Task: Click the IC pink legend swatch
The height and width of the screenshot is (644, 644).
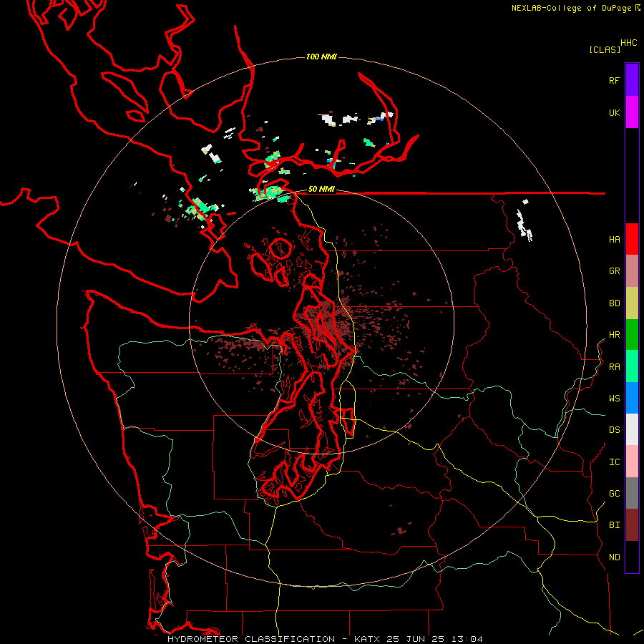Action: click(632, 462)
